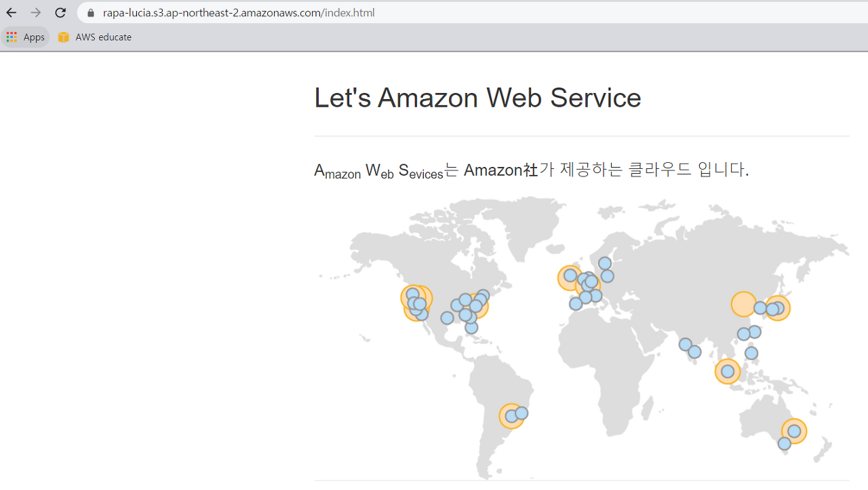
Task: Click the Sydney region marker in Australia
Action: pos(794,431)
